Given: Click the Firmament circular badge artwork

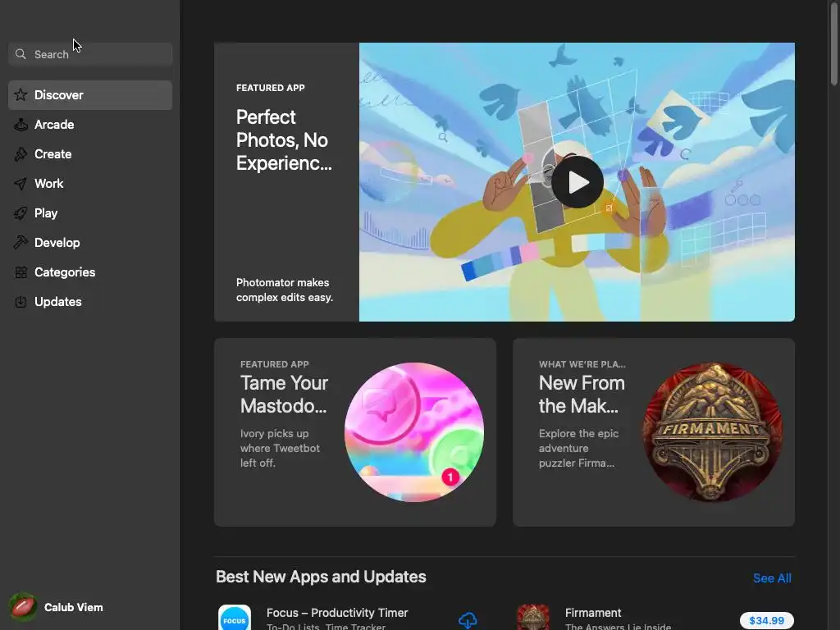Looking at the screenshot, I should 713,432.
